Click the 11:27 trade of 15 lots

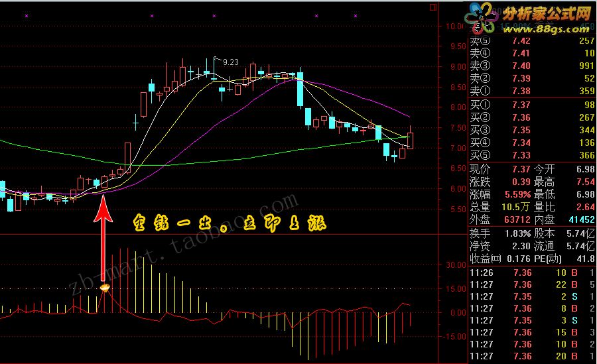click(532, 332)
